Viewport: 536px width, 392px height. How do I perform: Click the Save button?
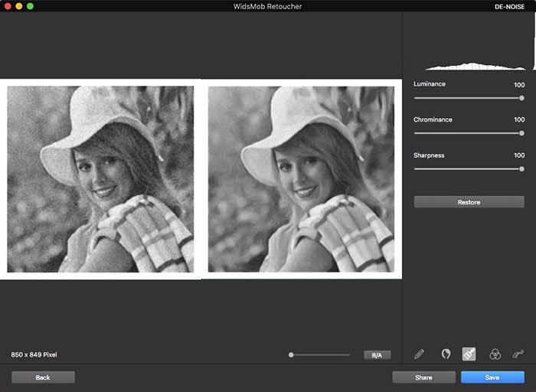[x=492, y=377]
